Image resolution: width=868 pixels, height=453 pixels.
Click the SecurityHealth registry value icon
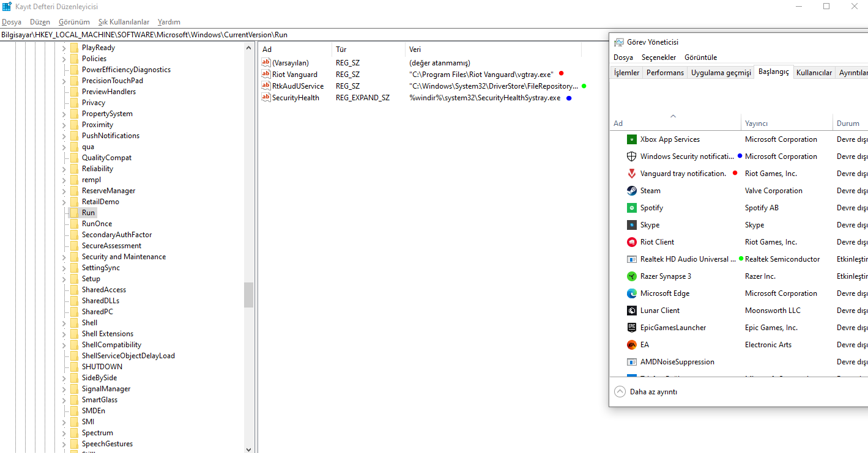pyautogui.click(x=265, y=97)
